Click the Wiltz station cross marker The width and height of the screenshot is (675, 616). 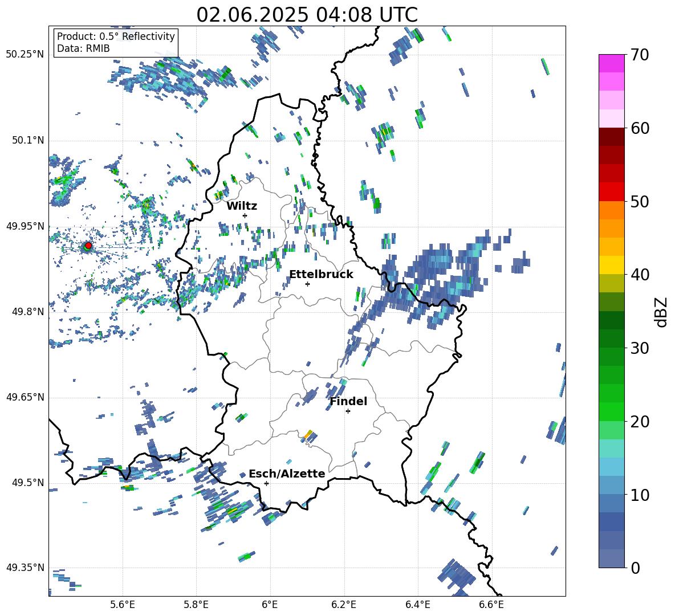click(245, 215)
